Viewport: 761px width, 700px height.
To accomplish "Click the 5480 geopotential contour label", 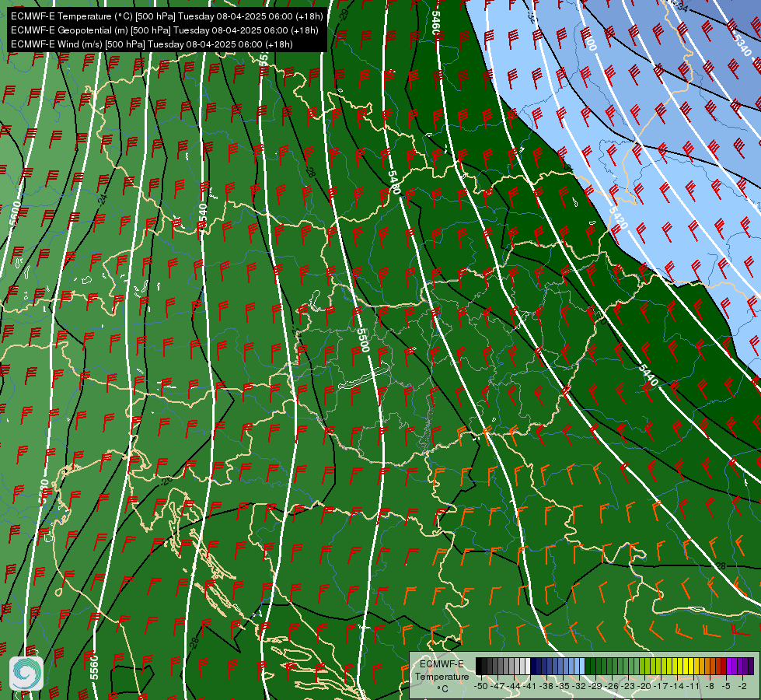I will click(x=395, y=183).
